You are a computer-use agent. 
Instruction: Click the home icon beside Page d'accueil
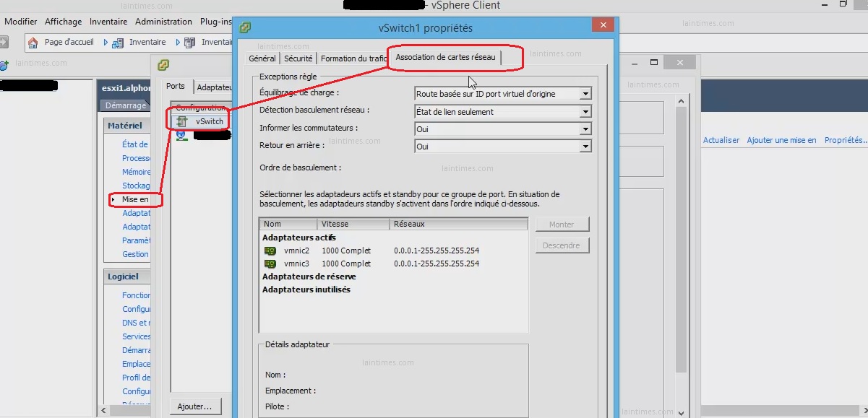tap(33, 43)
